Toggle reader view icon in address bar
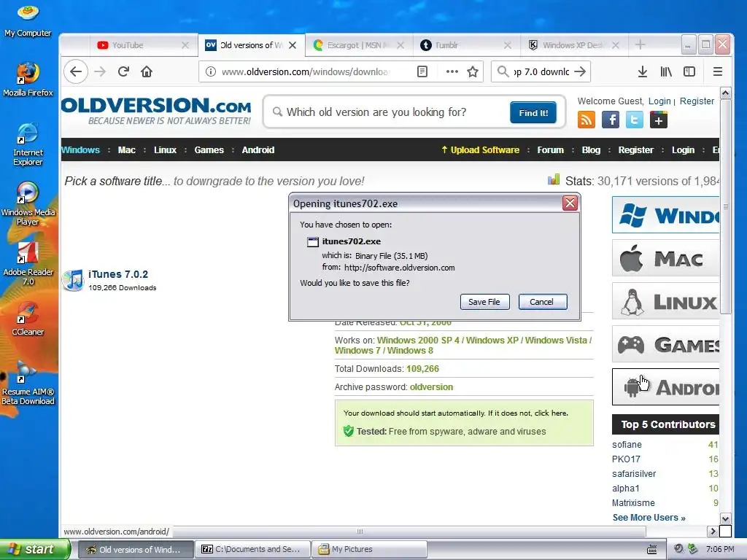Image resolution: width=747 pixels, height=560 pixels. pos(422,72)
